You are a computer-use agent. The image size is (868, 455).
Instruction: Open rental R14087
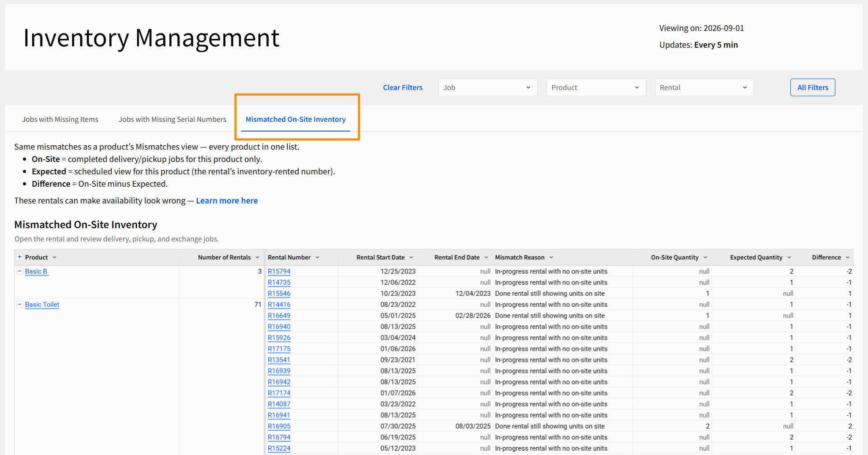click(279, 404)
